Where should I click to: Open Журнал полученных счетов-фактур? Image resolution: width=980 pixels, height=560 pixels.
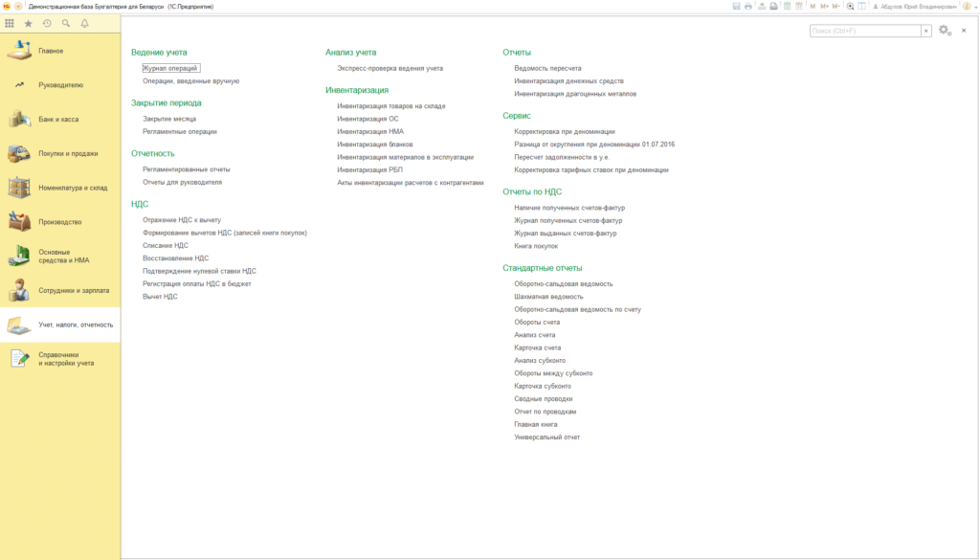pos(568,220)
